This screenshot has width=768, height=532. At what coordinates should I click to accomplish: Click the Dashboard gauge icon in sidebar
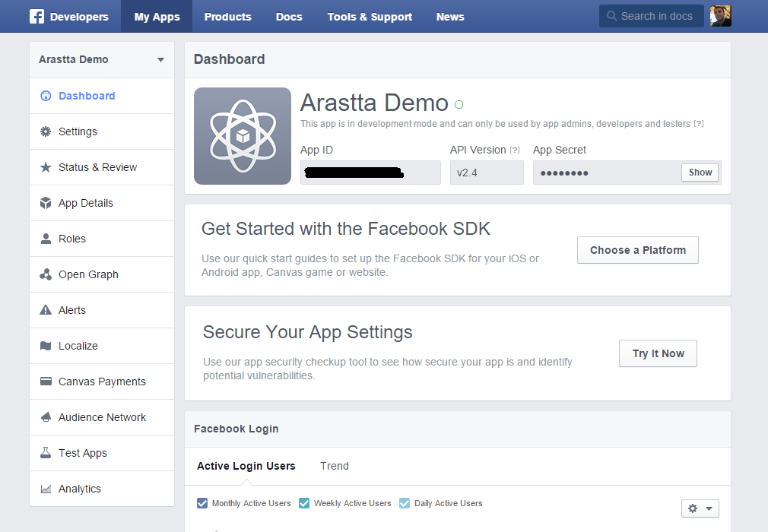(46, 96)
